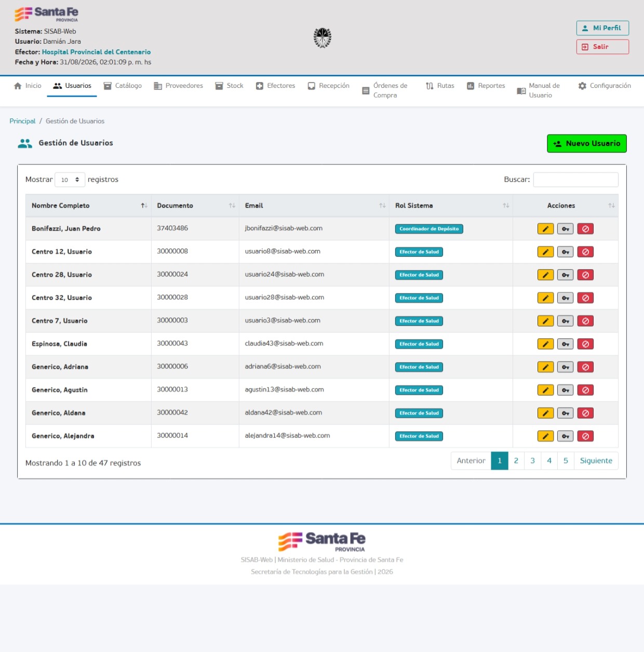Image resolution: width=644 pixels, height=652 pixels.
Task: Click red ban icon for Centro 12, Usuario
Action: click(585, 252)
